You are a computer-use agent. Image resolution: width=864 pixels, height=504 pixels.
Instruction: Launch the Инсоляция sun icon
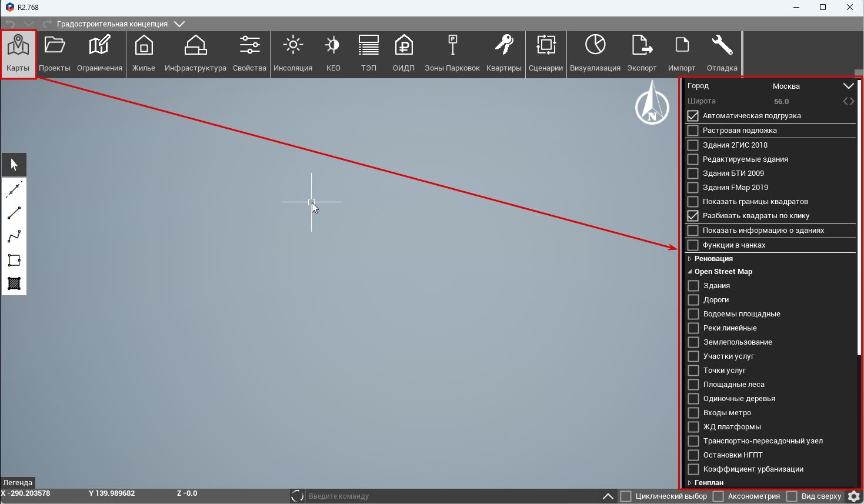pyautogui.click(x=293, y=45)
